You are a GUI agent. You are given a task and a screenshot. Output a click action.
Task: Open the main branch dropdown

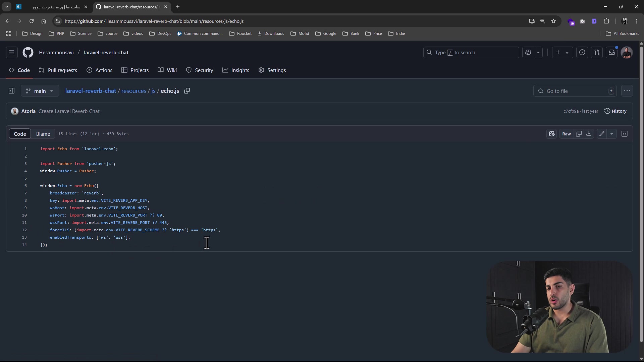click(x=40, y=91)
